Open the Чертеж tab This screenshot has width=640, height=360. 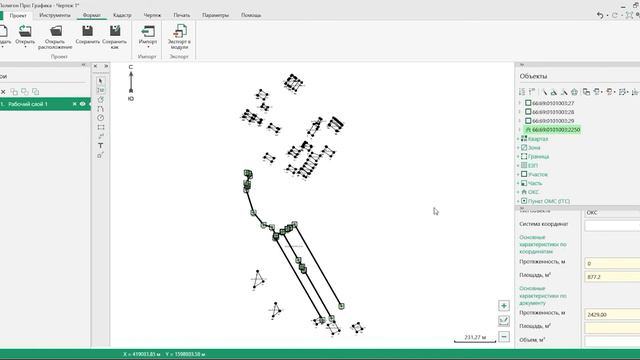pyautogui.click(x=152, y=15)
